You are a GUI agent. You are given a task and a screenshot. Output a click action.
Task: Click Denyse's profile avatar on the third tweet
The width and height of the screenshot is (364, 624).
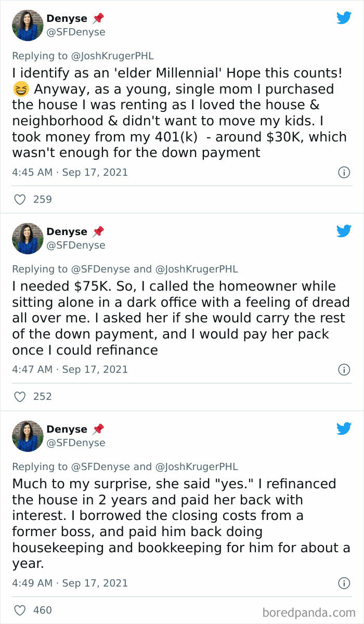click(x=27, y=436)
